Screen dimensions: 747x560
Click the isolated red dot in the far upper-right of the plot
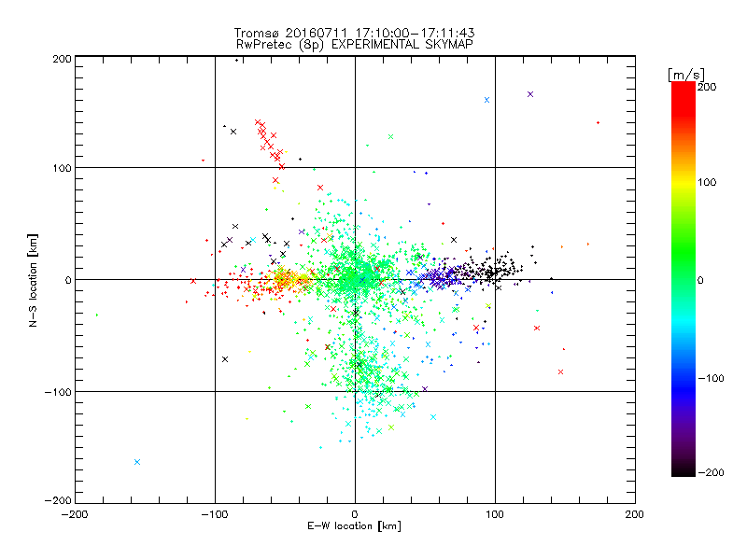(598, 123)
